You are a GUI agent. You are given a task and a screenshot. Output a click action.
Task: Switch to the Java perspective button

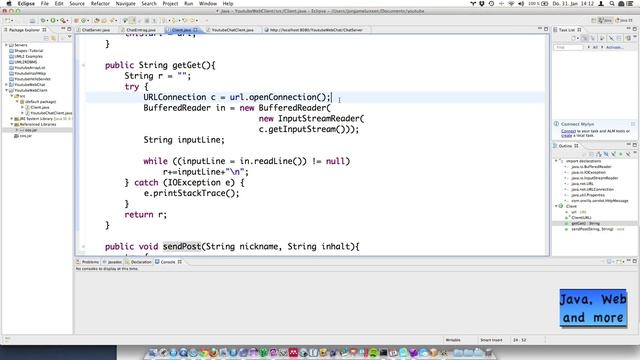pos(606,20)
